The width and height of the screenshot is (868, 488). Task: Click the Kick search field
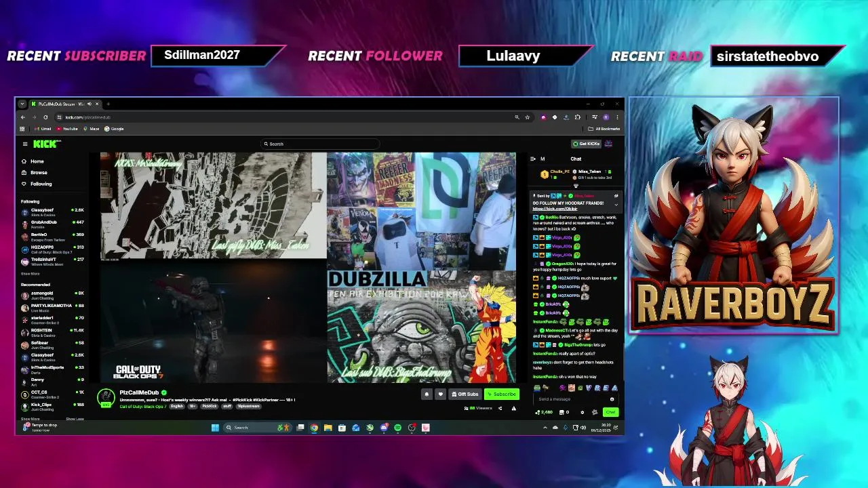[320, 144]
